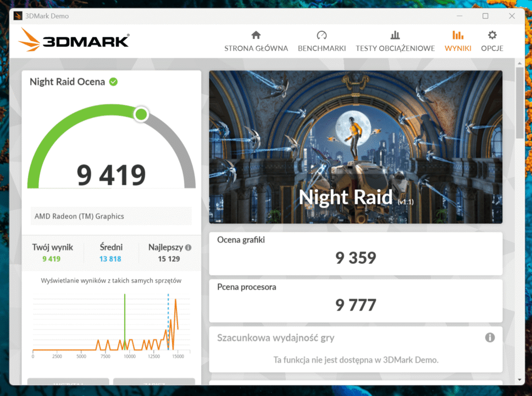Open settings using the Opcje gear icon
The height and width of the screenshot is (396, 532).
click(x=492, y=34)
